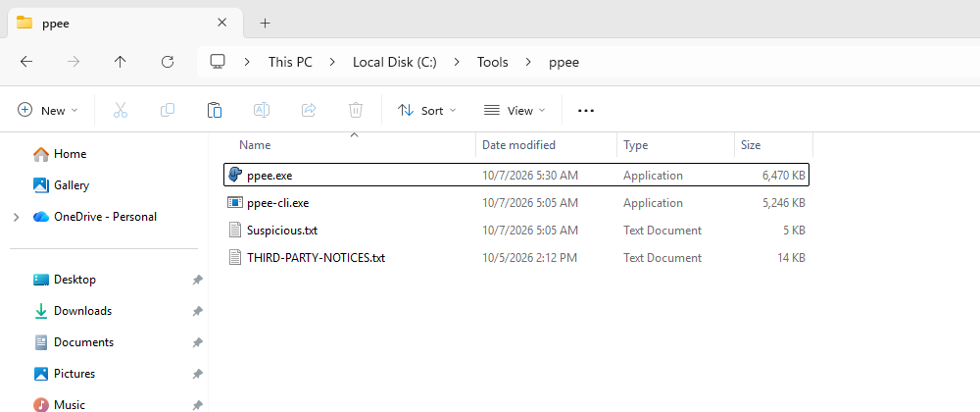Select the ppee.exe file name

pos(269,176)
